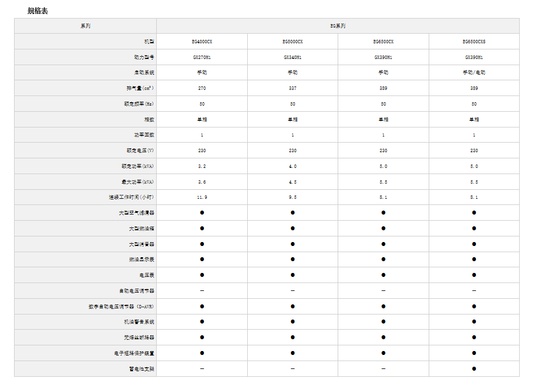Image resolution: width=536 pixels, height=392 pixels.
Task: Click engine value GX340H1
Action: point(293,57)
